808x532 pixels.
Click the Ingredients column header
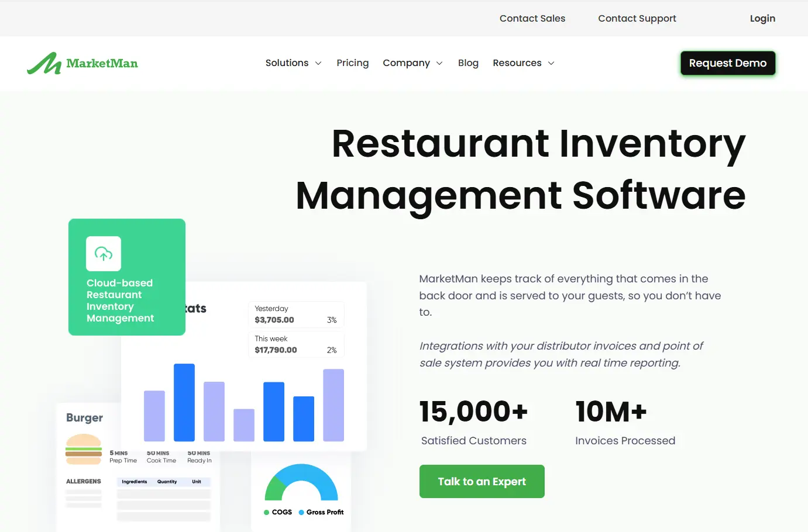click(135, 482)
